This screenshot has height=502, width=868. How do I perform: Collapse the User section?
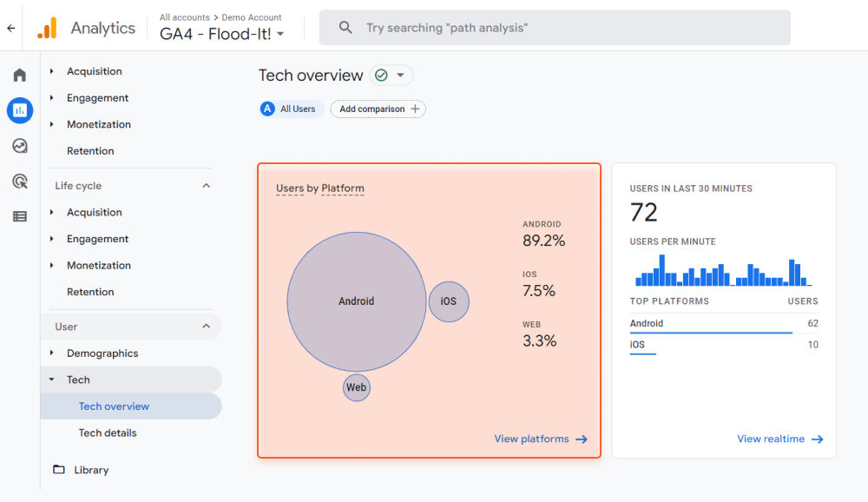[206, 326]
